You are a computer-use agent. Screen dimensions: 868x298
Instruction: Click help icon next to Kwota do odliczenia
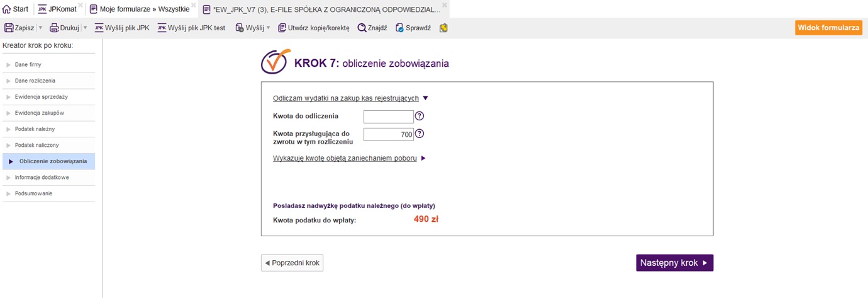420,116
